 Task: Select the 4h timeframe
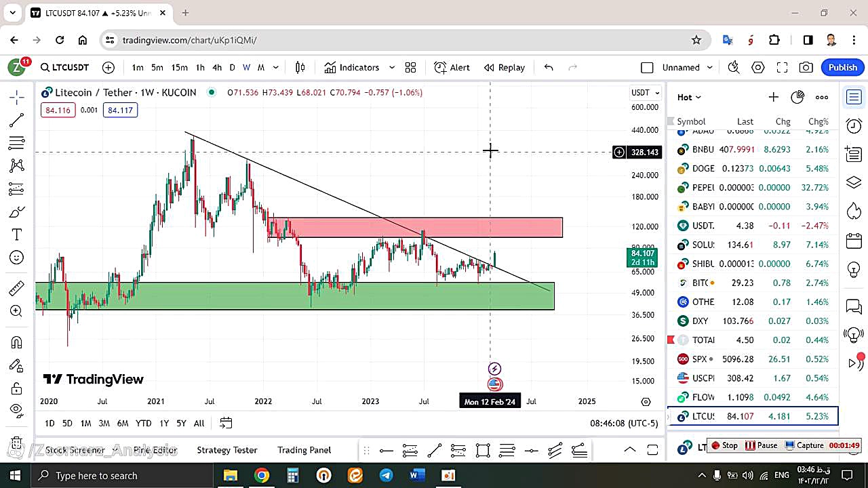[217, 67]
